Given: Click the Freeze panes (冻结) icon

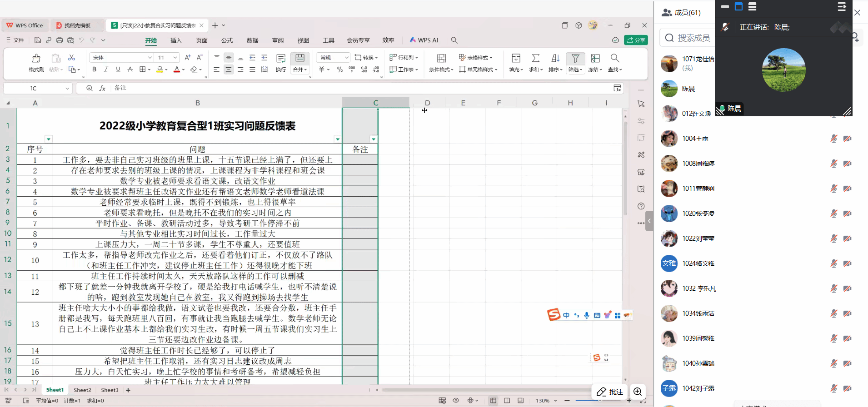Looking at the screenshot, I should pyautogui.click(x=595, y=59).
